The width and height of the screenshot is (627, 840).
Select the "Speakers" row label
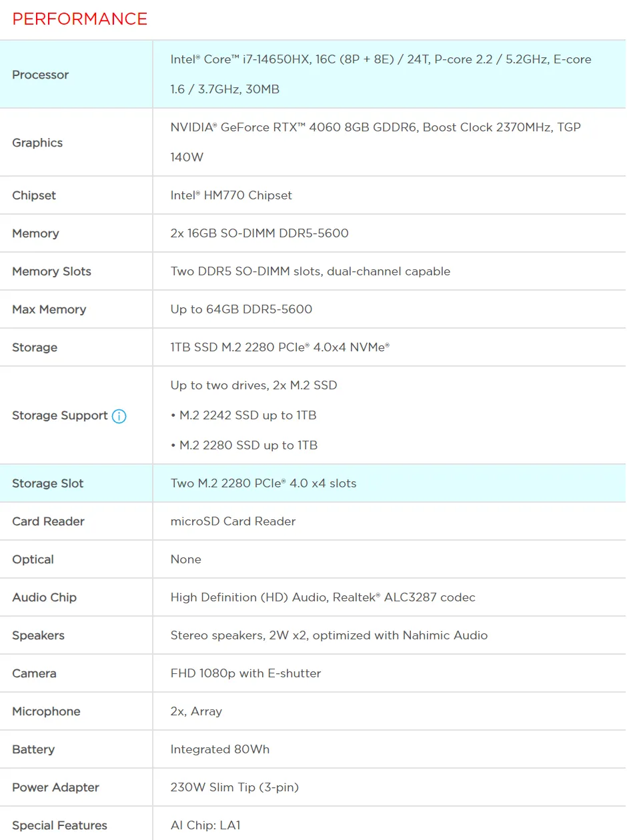click(x=38, y=635)
